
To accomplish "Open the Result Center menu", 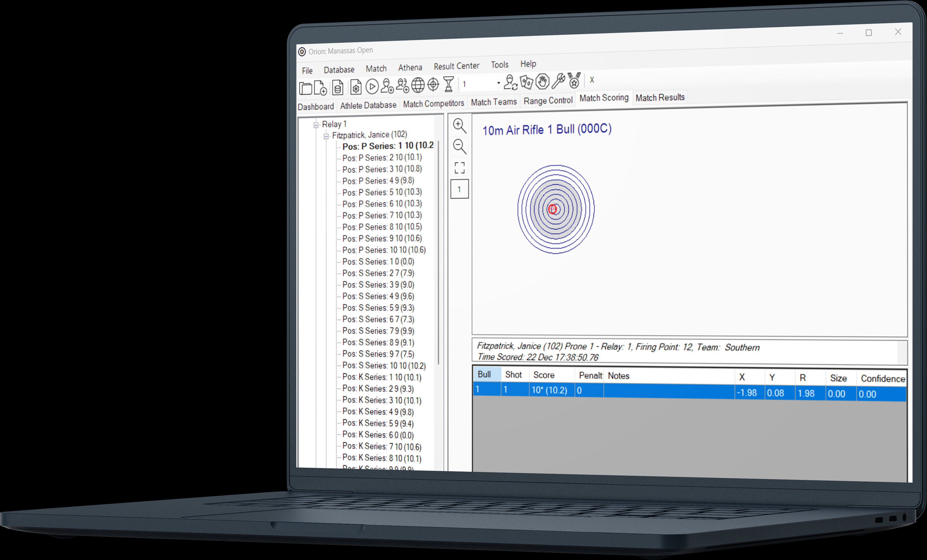I will 456,66.
